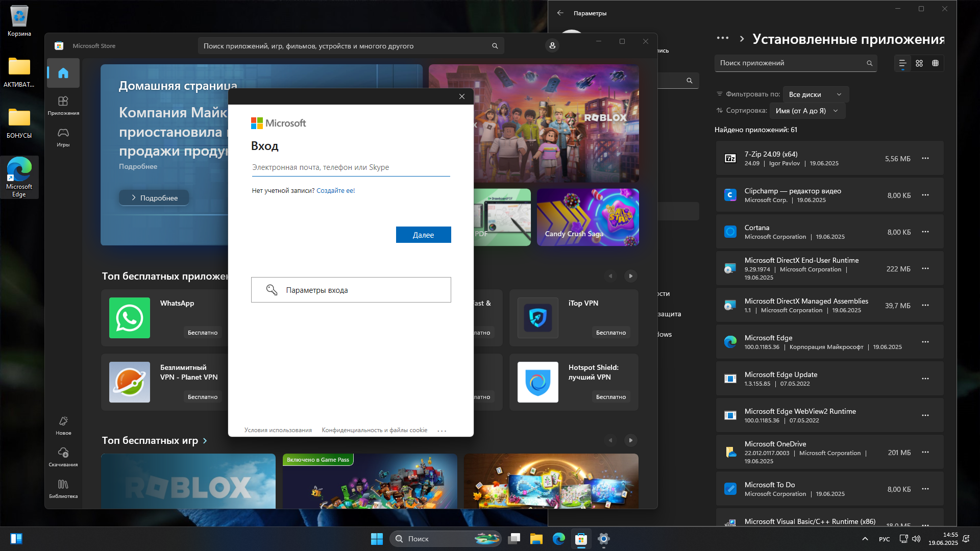Open options menu for Cortana
This screenshot has height=551, width=980.
coord(925,232)
